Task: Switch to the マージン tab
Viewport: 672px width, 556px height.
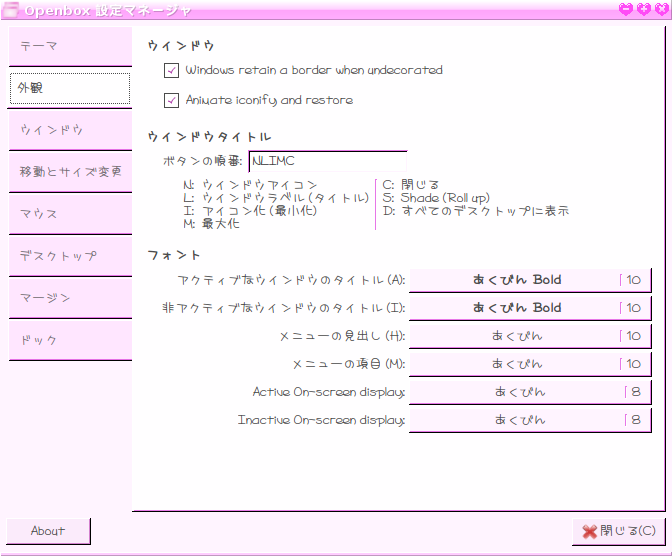Action: point(70,298)
